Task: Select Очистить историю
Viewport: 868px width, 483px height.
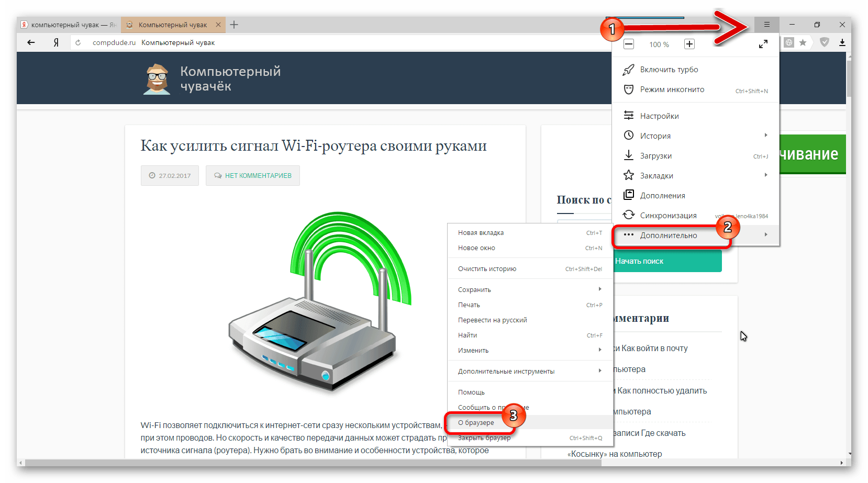Action: [530, 269]
